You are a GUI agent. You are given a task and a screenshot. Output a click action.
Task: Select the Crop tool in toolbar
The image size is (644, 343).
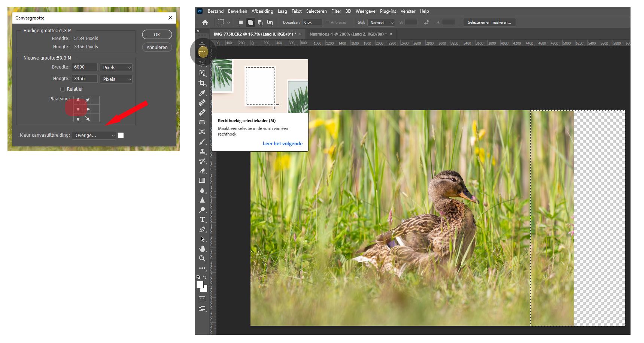tap(202, 83)
